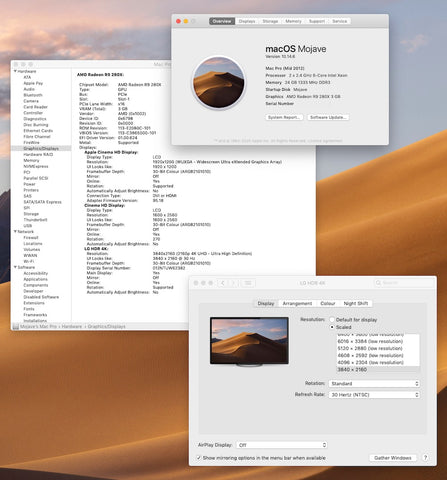The height and width of the screenshot is (480, 447).
Task: Click Mojave's Mac Pro in the path bar
Action: coord(38,326)
